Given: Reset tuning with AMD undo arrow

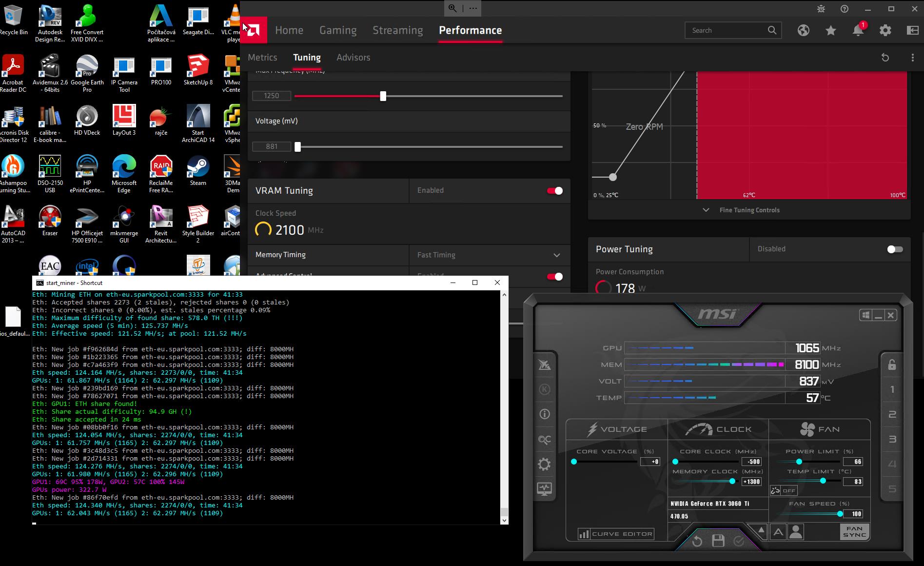Looking at the screenshot, I should point(885,58).
